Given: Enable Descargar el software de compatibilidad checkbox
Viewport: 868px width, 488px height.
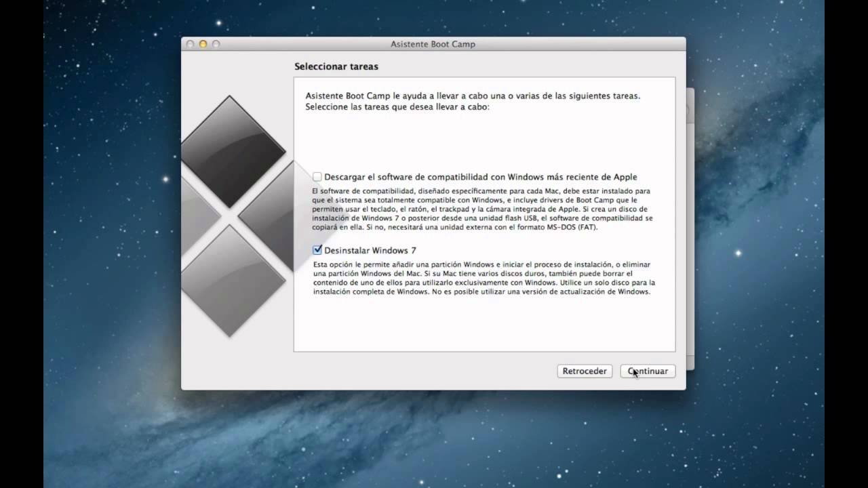Looking at the screenshot, I should (x=317, y=177).
